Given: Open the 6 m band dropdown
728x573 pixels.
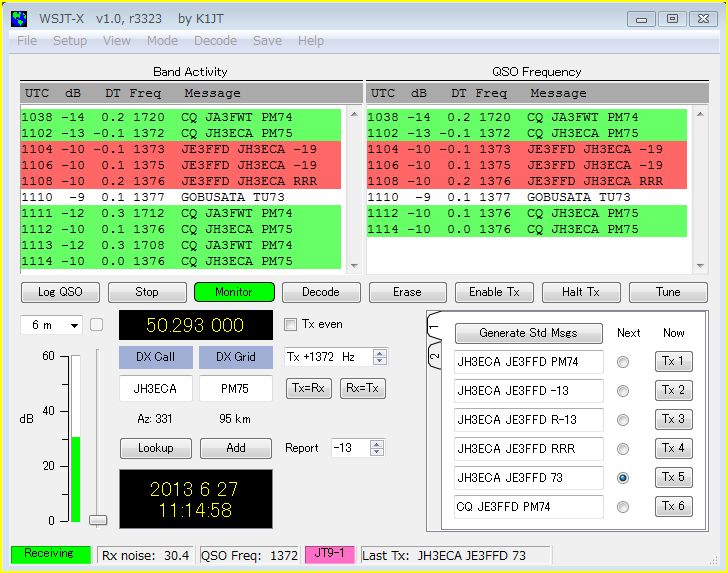Looking at the screenshot, I should pyautogui.click(x=55, y=325).
